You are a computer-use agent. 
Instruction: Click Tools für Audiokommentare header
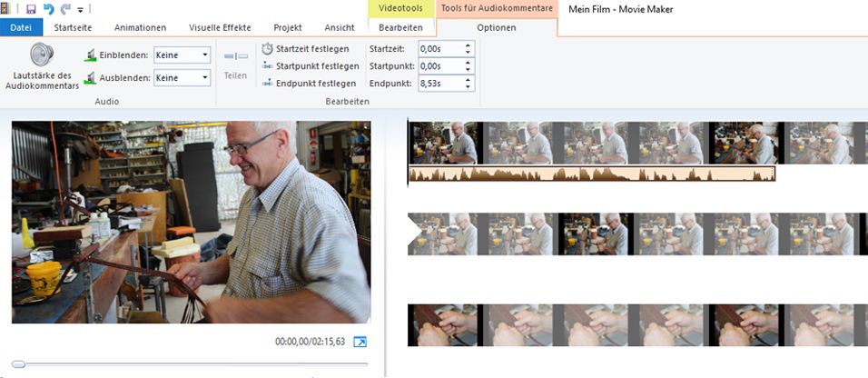[497, 8]
